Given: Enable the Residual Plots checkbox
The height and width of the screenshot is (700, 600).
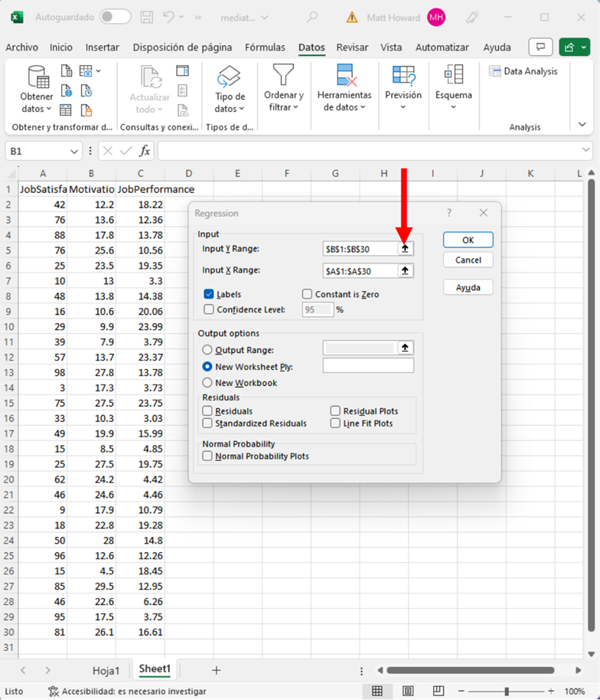Looking at the screenshot, I should pos(335,411).
